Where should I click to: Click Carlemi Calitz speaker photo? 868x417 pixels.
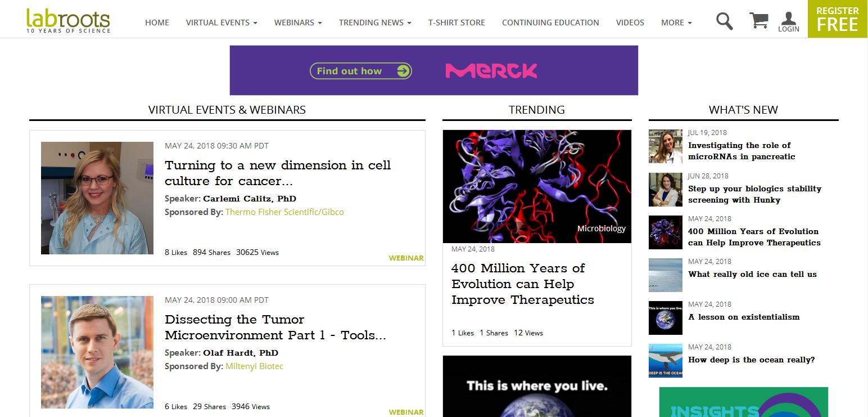[97, 198]
